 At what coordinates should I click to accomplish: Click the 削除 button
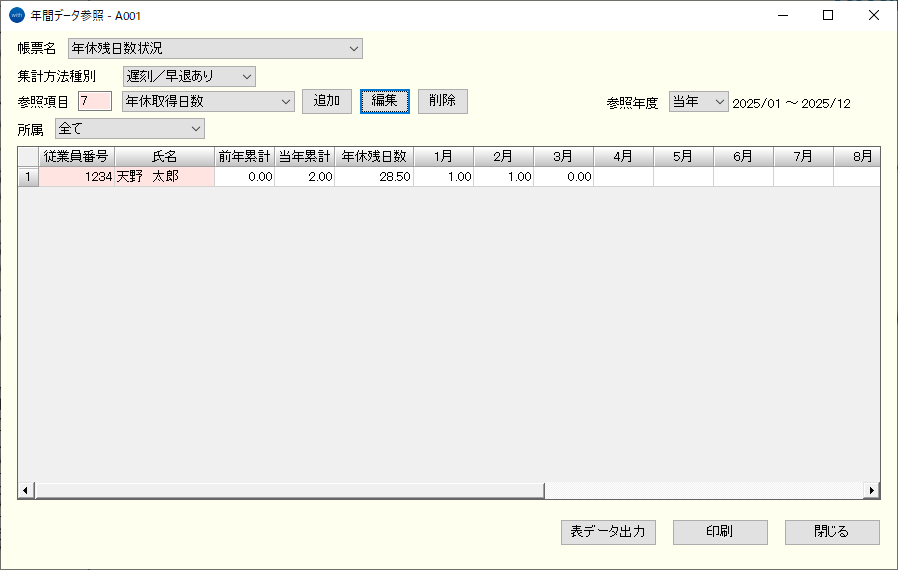443,101
